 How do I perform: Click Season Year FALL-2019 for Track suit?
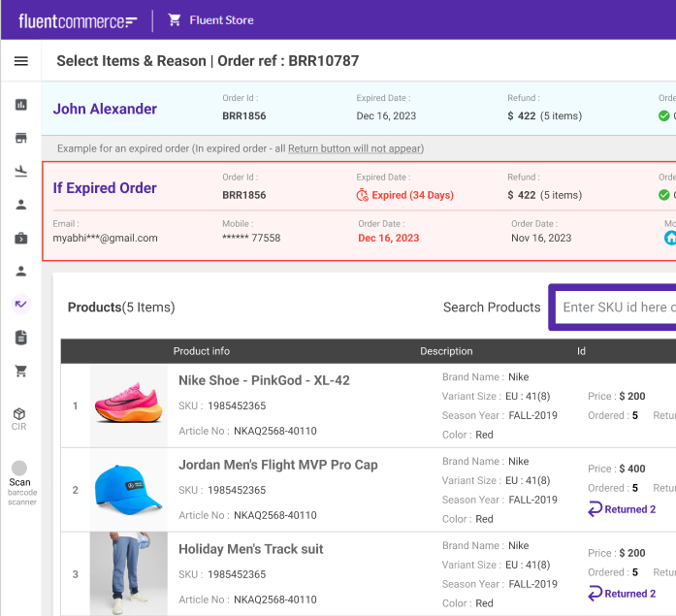point(499,584)
